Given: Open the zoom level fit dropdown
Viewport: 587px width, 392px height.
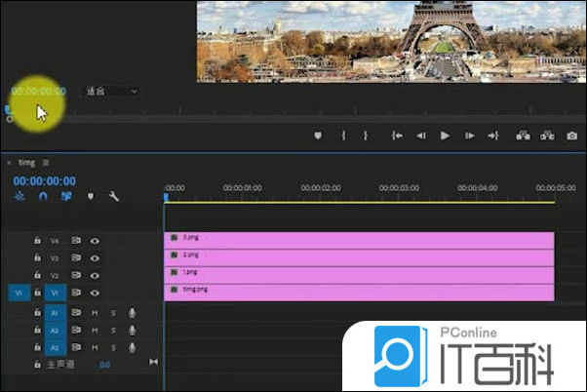Looking at the screenshot, I should [x=111, y=92].
